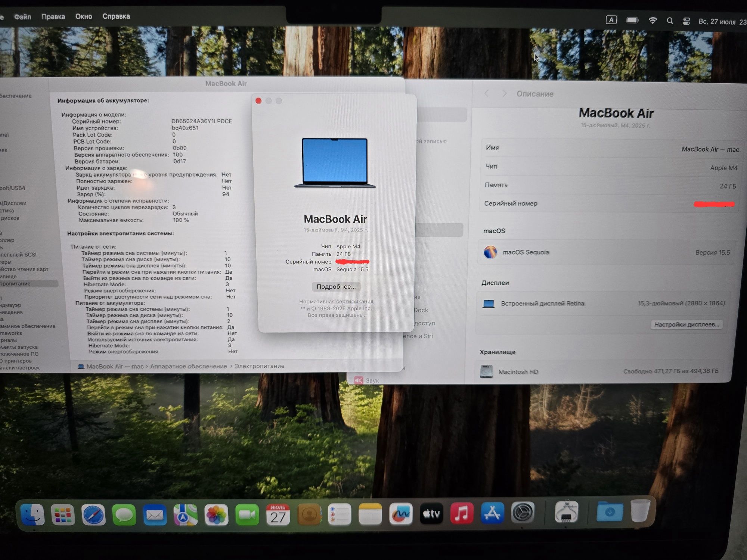Image resolution: width=747 pixels, height=560 pixels.
Task: Select Объекты запуска sidebar item
Action: tap(19, 347)
